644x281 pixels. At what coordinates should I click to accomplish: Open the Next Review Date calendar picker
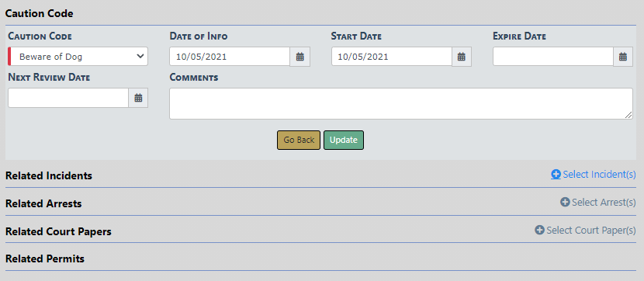(138, 98)
